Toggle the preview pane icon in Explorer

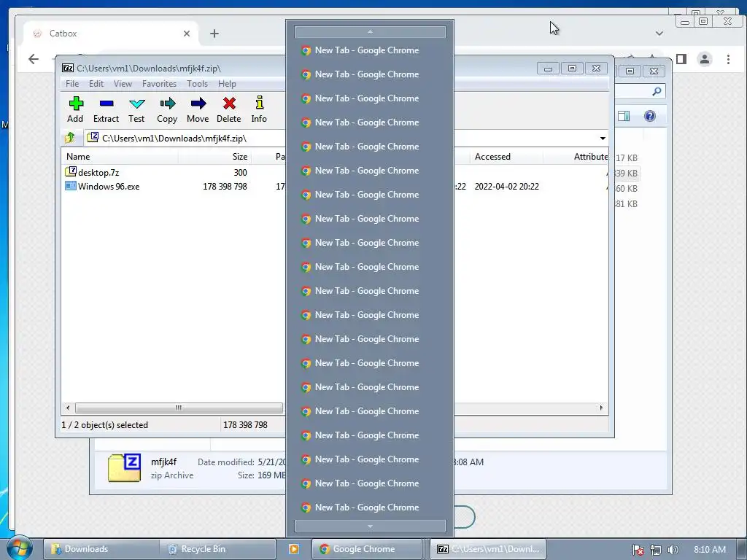point(624,116)
